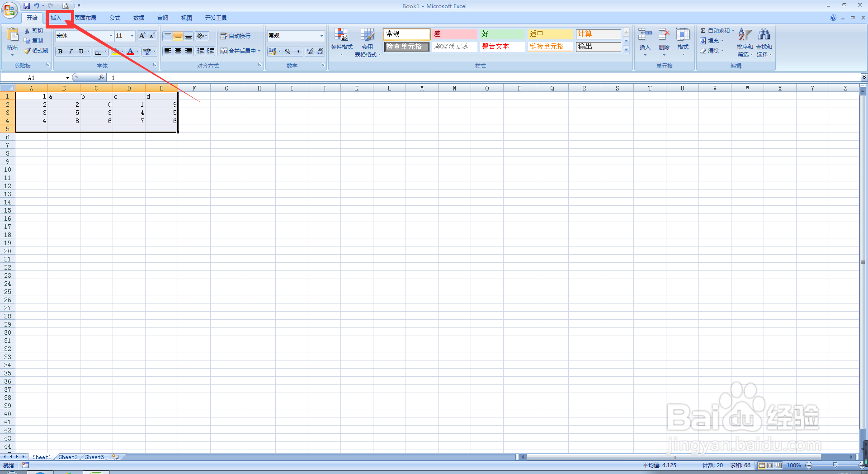Decrease indent in alignment group
The width and height of the screenshot is (868, 474).
point(200,51)
